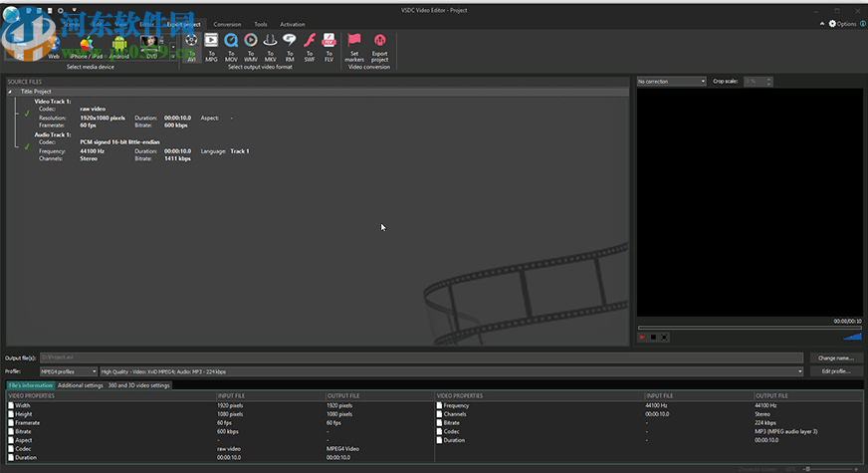Click the Frequency property box
The width and height of the screenshot is (868, 473).
(x=440, y=405)
